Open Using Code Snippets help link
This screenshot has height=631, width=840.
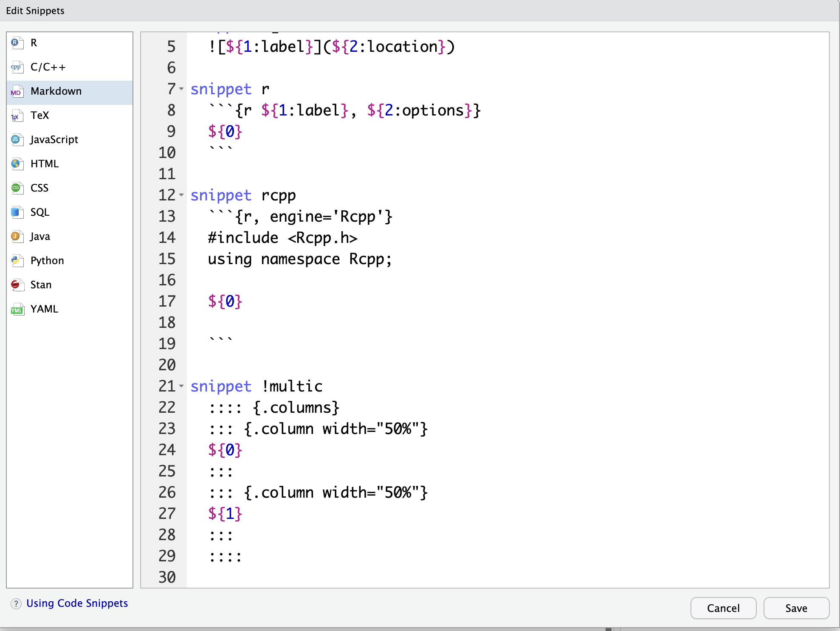(77, 603)
